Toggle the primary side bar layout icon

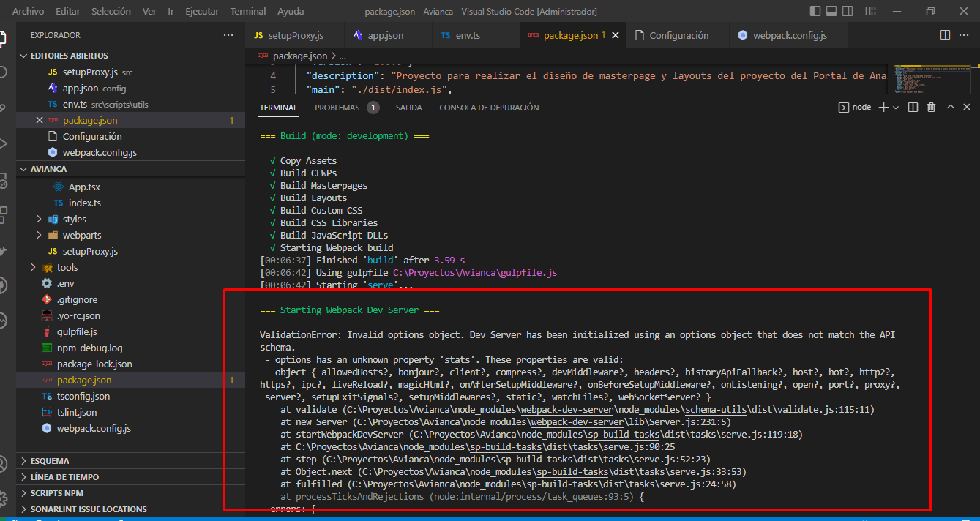[x=816, y=12]
